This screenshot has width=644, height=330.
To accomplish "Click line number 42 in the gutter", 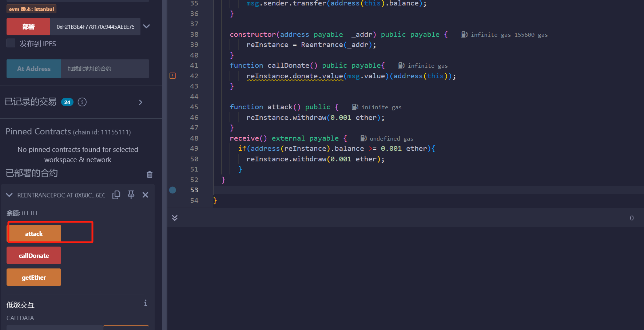I will pos(194,76).
